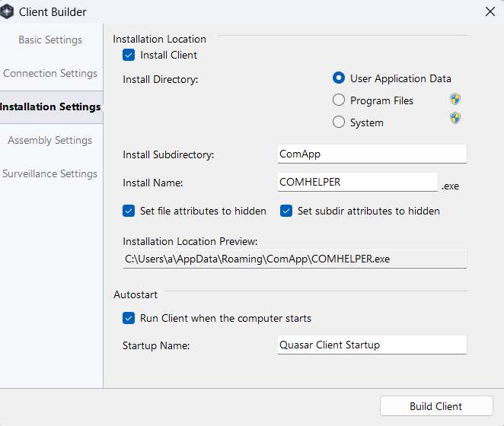Select the User Application Data radio button
This screenshot has width=504, height=426.
point(339,78)
